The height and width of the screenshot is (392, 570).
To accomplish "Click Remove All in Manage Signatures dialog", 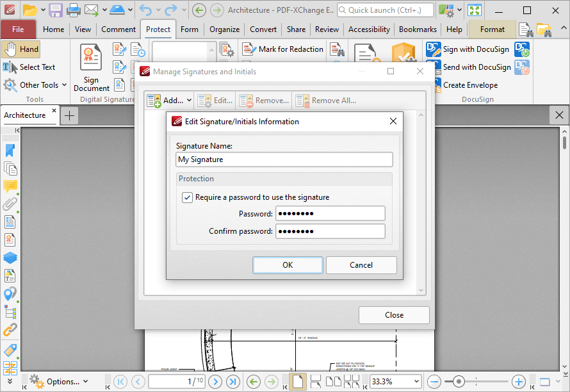I will (x=328, y=100).
